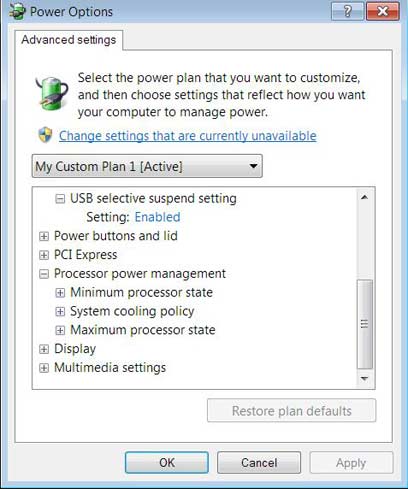Open the My Custom Plan 1 dropdown
Viewport: 408px width, 489px height.
pos(147,166)
